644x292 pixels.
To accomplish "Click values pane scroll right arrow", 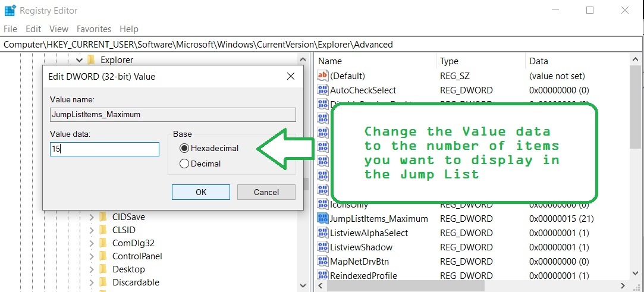I will click(x=623, y=285).
